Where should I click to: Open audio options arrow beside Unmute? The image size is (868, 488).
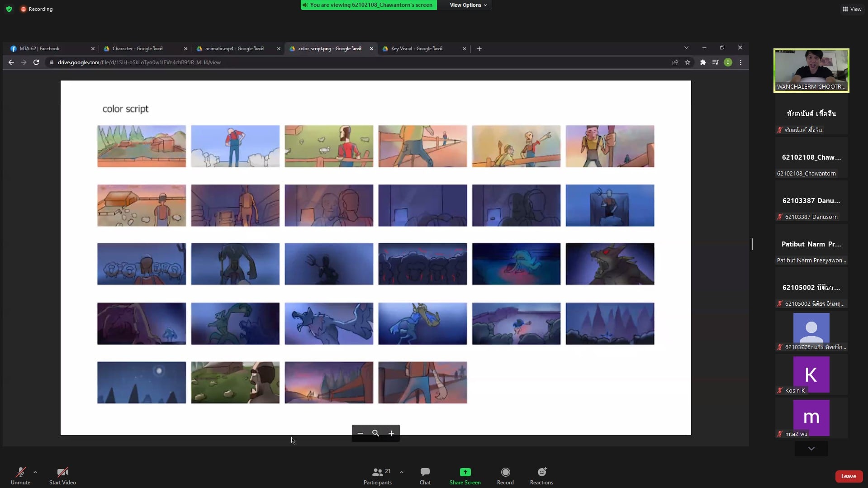(35, 472)
